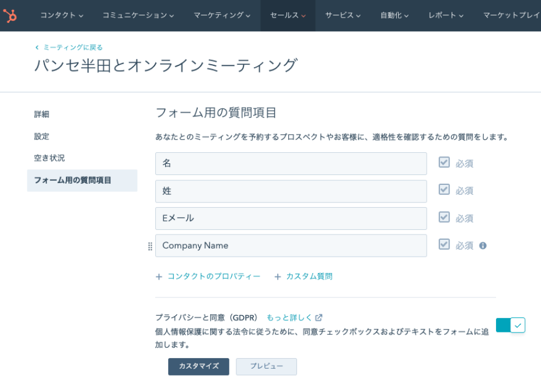
Task: Open the 自動化 navigation dropdown
Action: (x=394, y=16)
